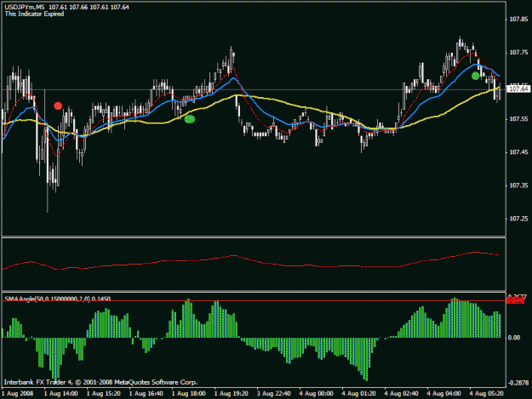The image size is (532, 399).
Task: Click the '4 Aug 02:40' time axis label
Action: click(x=402, y=394)
